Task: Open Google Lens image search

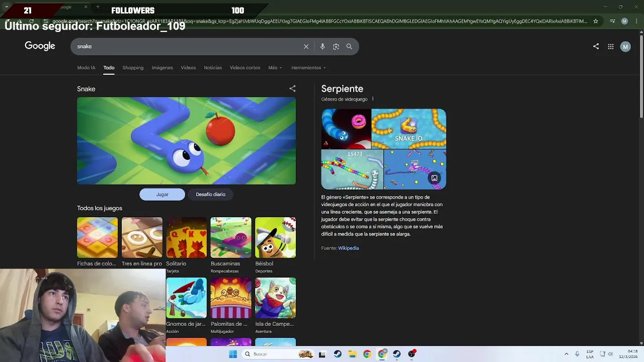Action: 336,46
